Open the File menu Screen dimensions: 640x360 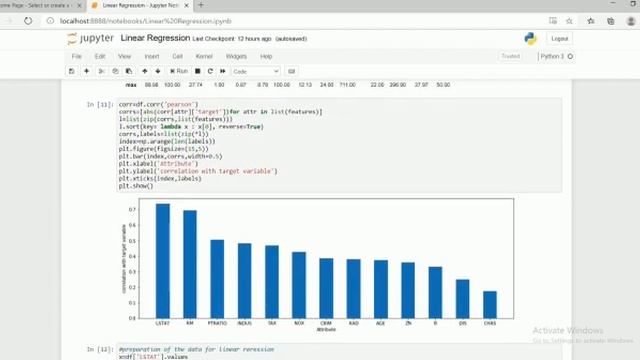(x=76, y=56)
